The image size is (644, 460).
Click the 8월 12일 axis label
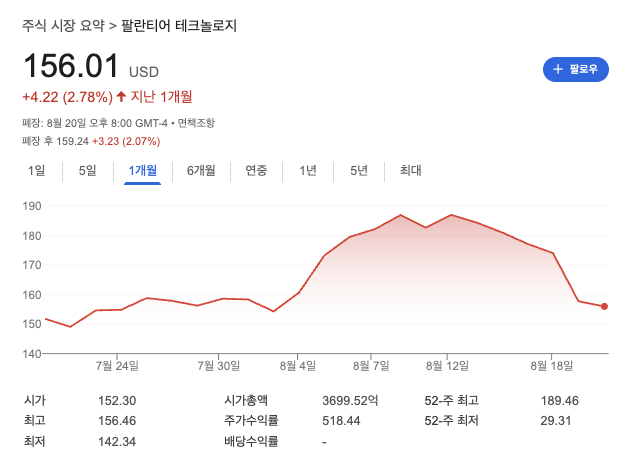447,366
